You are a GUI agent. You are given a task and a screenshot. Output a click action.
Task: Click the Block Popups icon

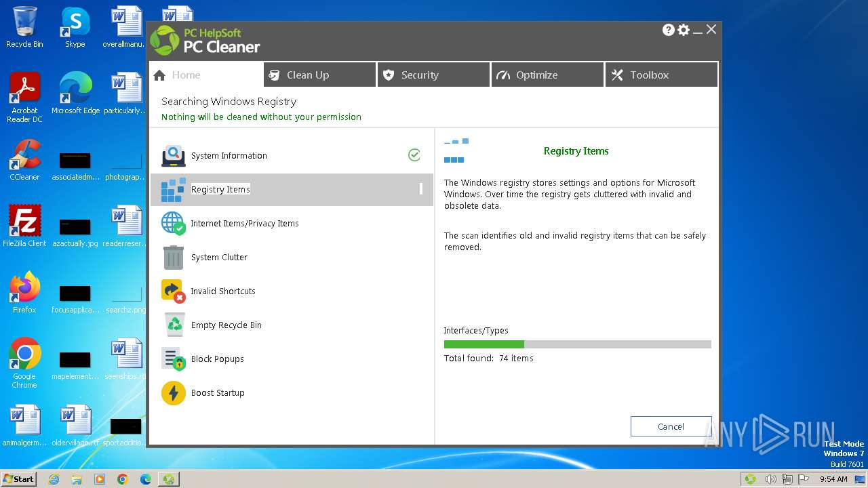(174, 359)
